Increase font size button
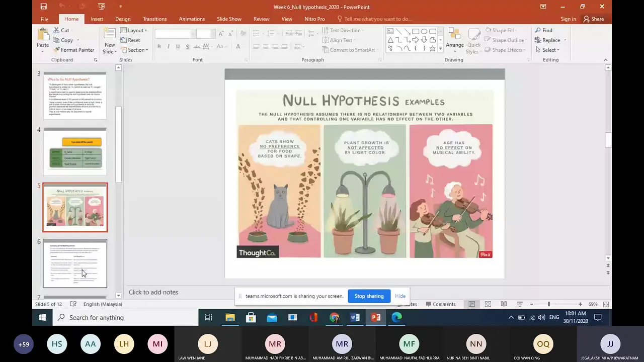644x362 pixels. coord(221,34)
